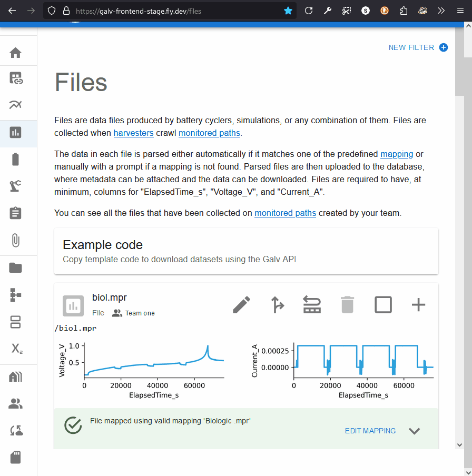The image size is (472, 476).
Task: Expand the mapping details chevron
Action: click(x=415, y=431)
